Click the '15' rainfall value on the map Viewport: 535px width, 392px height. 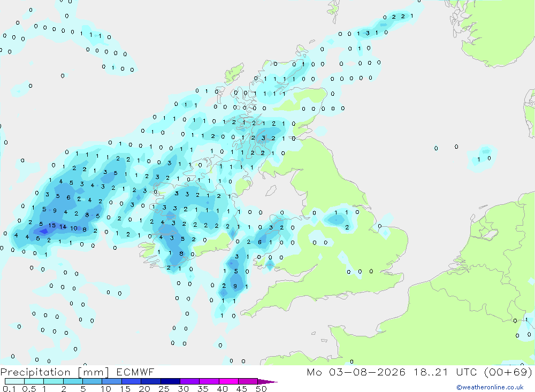[52, 226]
